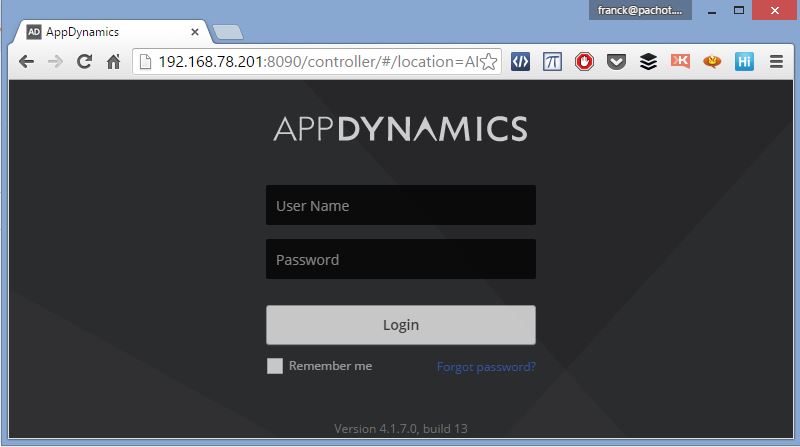Click the blue Hi extension icon
The height and width of the screenshot is (447, 800).
pos(744,62)
